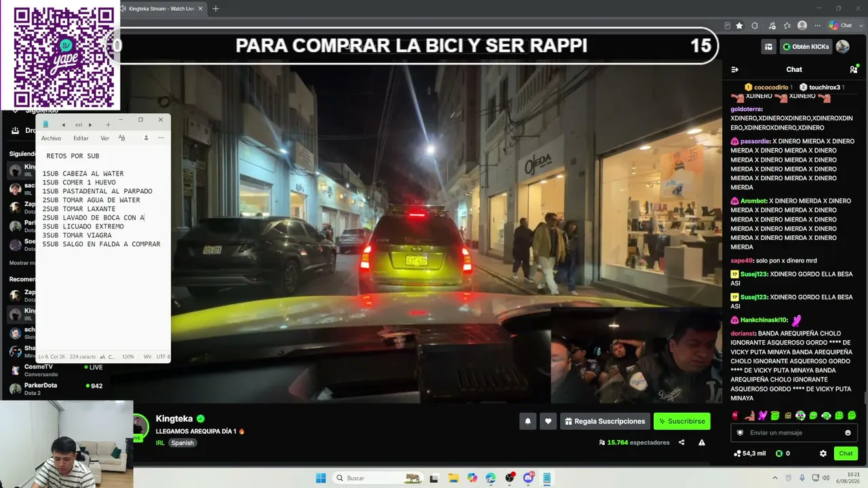Open the emoji picker in chat input
868x488 pixels.
[848, 433]
